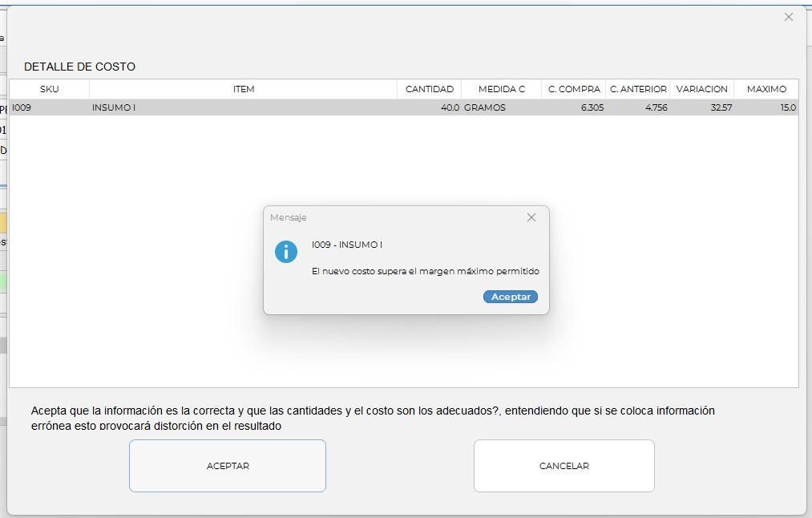Click Aceptar in the Mensaje dialog
Image resolution: width=812 pixels, height=518 pixels.
point(510,297)
